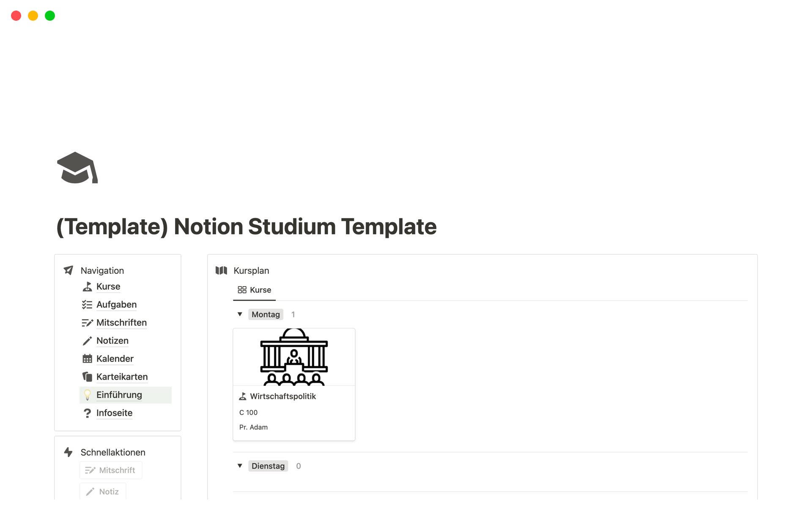Open the Notizen navigation link

(x=112, y=341)
